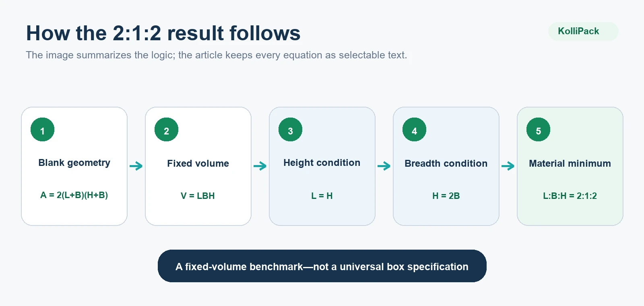The image size is (644, 306).
Task: Click the H = 2B equation text
Action: point(446,196)
